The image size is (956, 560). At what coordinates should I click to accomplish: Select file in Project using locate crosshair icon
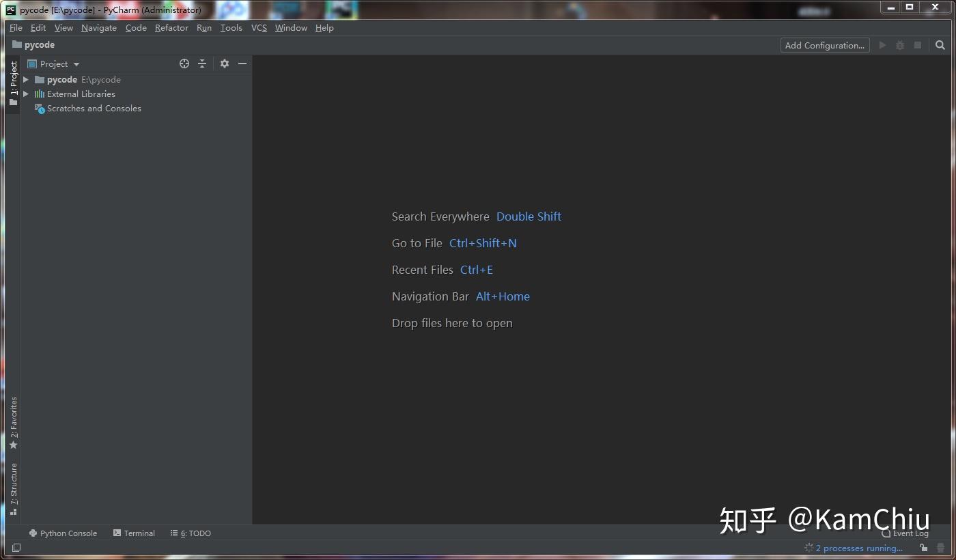point(184,64)
